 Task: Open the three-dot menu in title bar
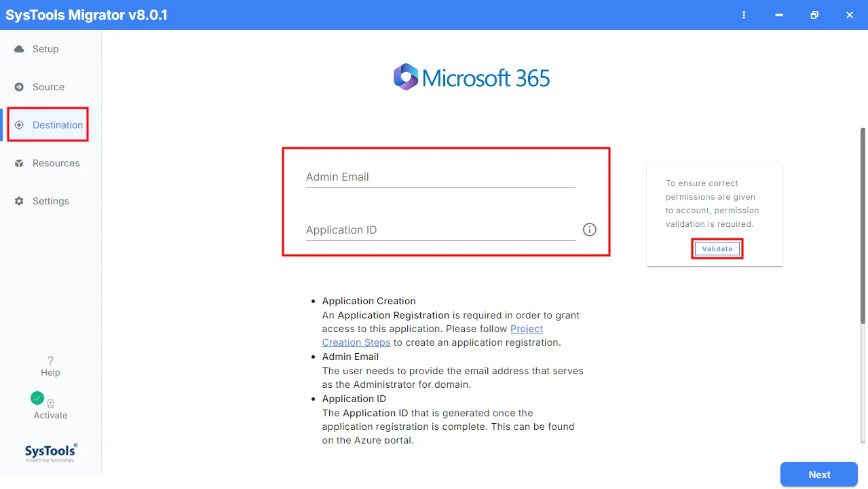click(744, 15)
